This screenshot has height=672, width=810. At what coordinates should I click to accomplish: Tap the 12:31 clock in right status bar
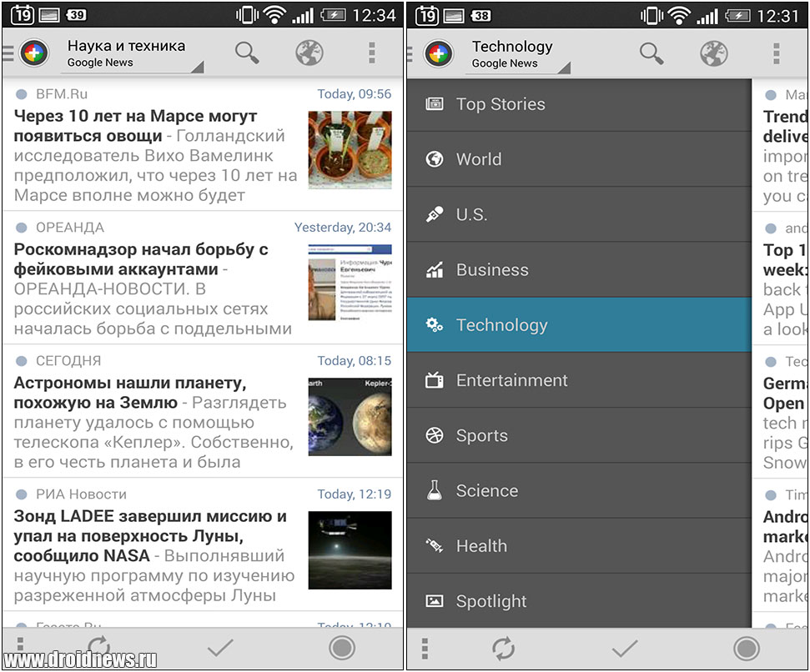point(778,16)
